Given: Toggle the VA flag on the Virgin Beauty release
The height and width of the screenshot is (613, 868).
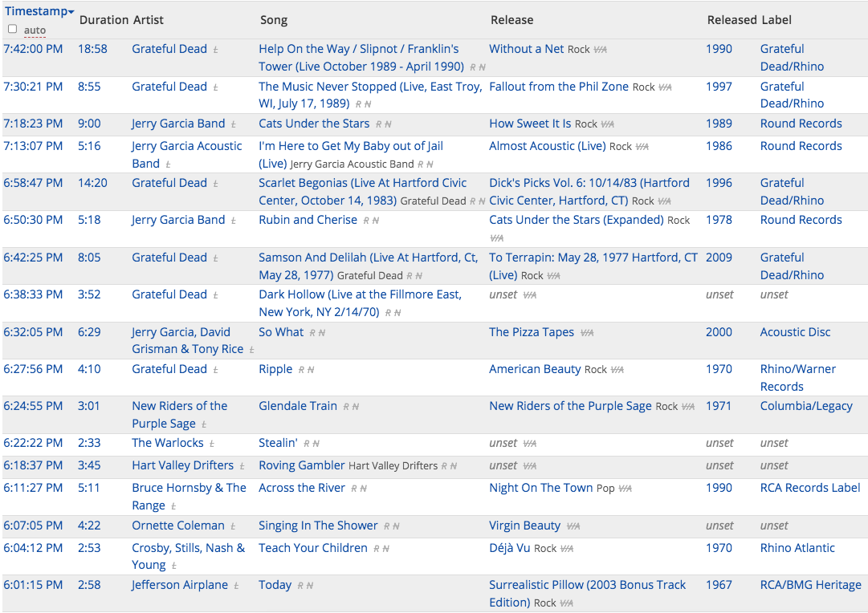Looking at the screenshot, I should coord(573,526).
